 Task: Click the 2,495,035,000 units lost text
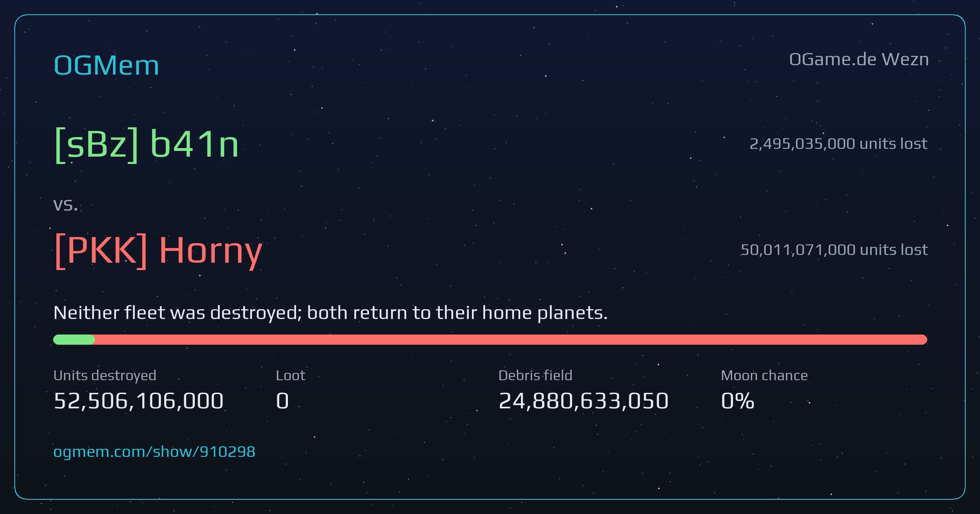[838, 144]
